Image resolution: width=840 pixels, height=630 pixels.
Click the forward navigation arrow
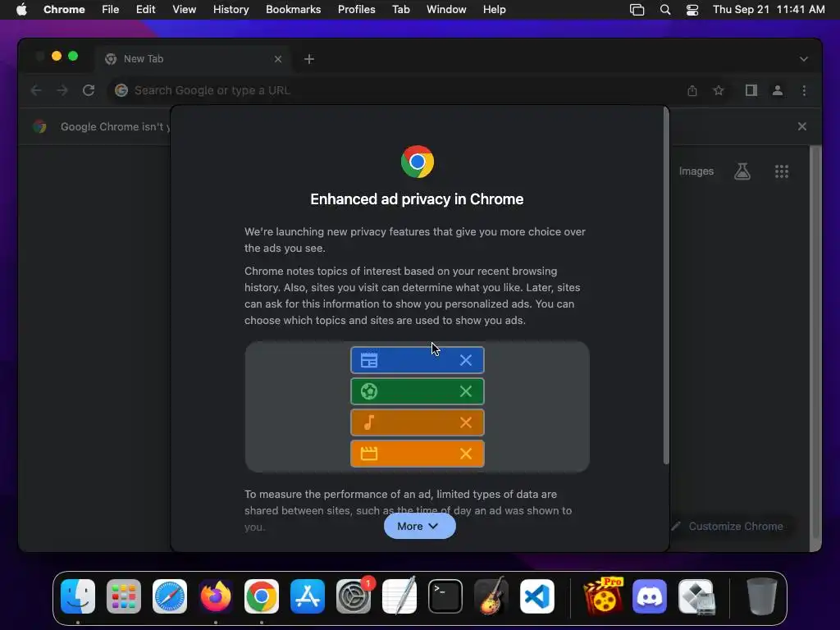pyautogui.click(x=62, y=90)
